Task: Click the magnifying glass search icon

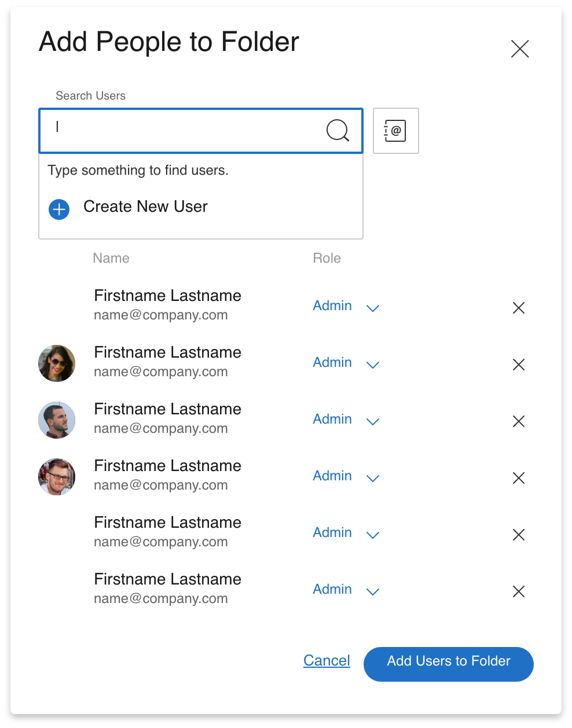Action: (338, 131)
